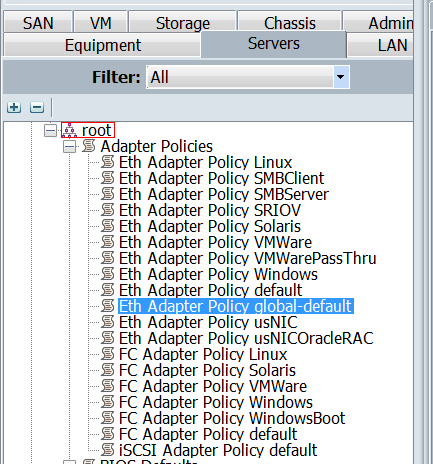
Task: Select Eth Adapter Policy Solaris
Action: [210, 226]
